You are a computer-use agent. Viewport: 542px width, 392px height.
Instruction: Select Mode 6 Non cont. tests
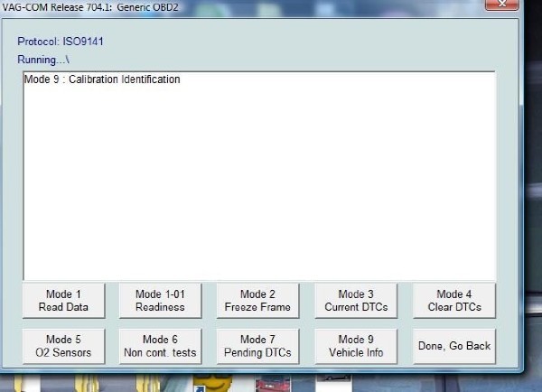tap(160, 346)
